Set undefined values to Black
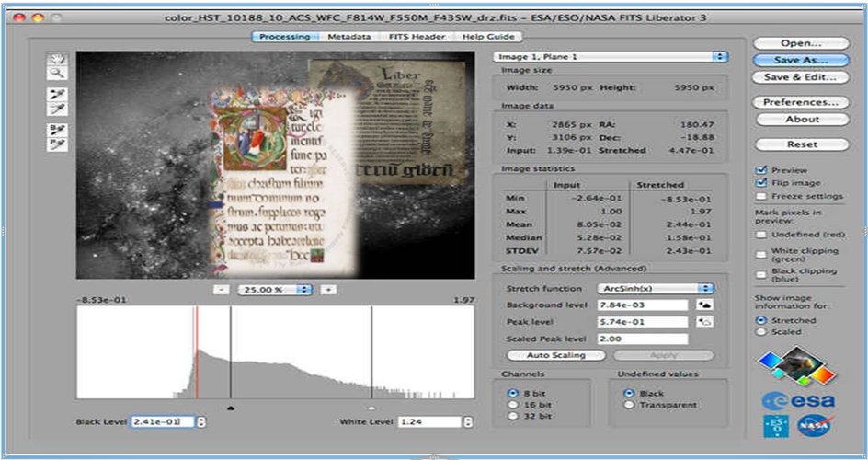 click(x=628, y=394)
